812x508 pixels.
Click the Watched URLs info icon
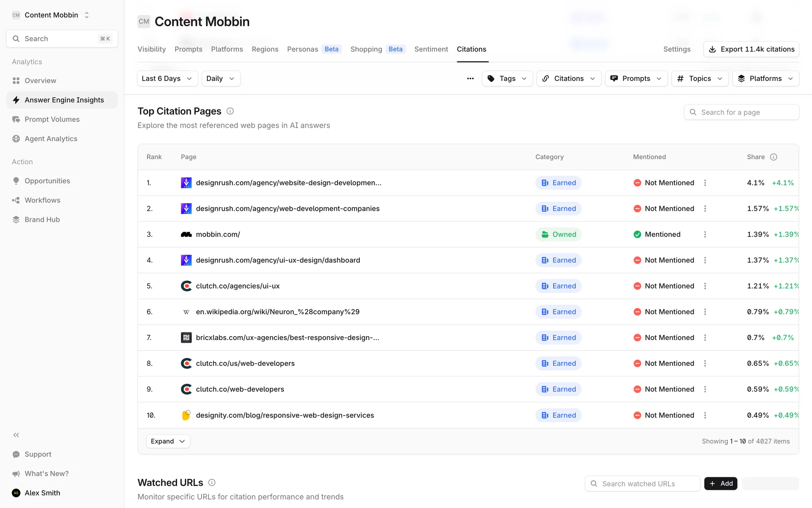coord(212,483)
